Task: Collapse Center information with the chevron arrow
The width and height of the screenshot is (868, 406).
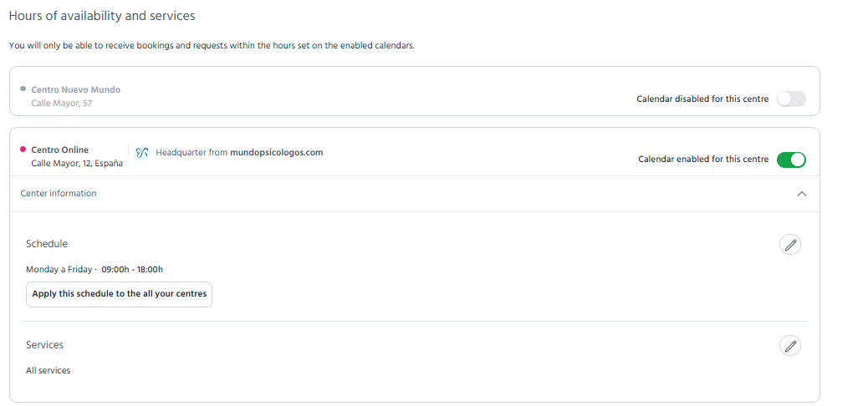Action: [802, 194]
